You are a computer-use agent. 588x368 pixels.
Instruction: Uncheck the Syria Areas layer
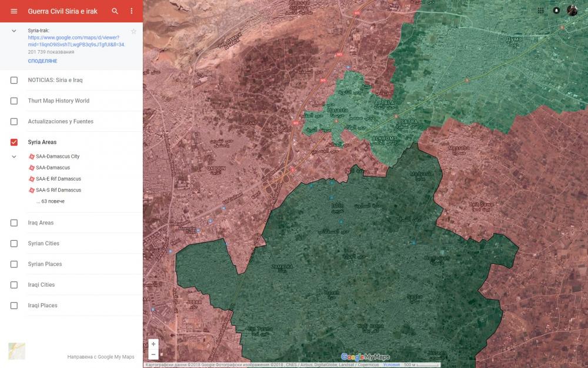pos(14,142)
